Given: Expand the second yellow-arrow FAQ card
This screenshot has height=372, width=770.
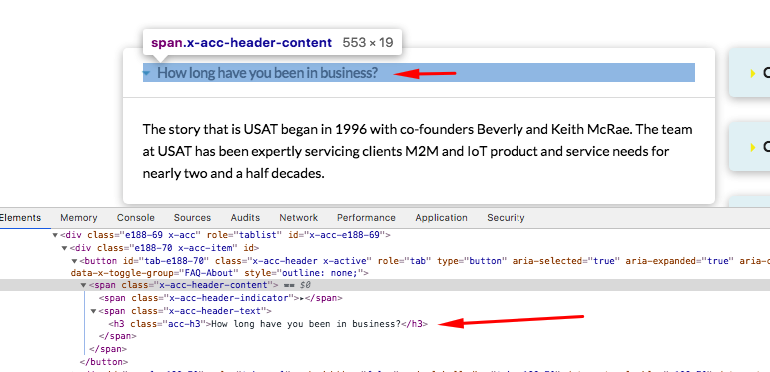Looking at the screenshot, I should coord(749,146).
